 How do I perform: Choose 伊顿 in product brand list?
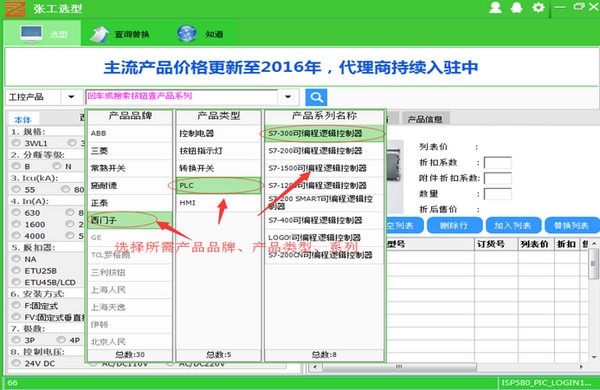click(130, 325)
